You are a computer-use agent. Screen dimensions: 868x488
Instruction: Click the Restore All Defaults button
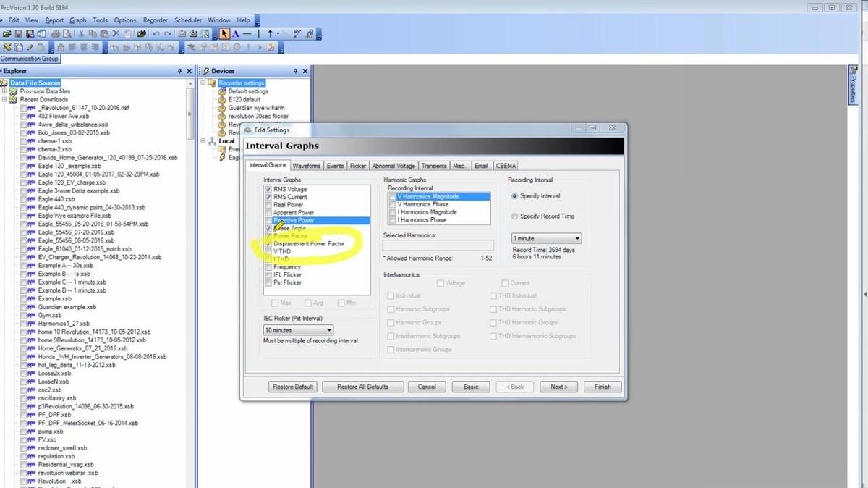pyautogui.click(x=362, y=387)
